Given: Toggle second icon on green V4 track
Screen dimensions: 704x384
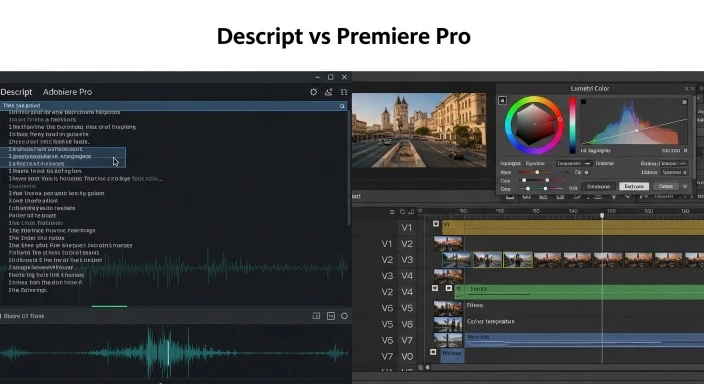Looking at the screenshot, I should point(449,288).
